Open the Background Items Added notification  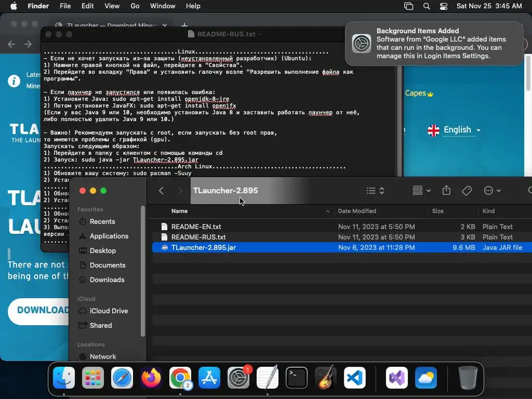point(434,44)
